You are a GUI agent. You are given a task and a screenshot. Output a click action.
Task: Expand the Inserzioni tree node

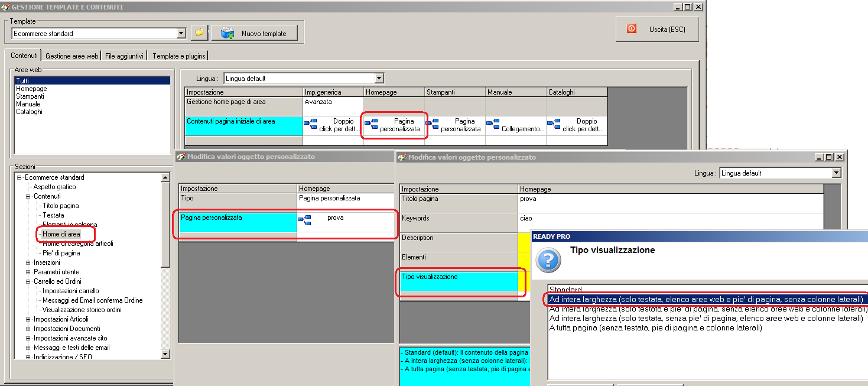[x=28, y=262]
